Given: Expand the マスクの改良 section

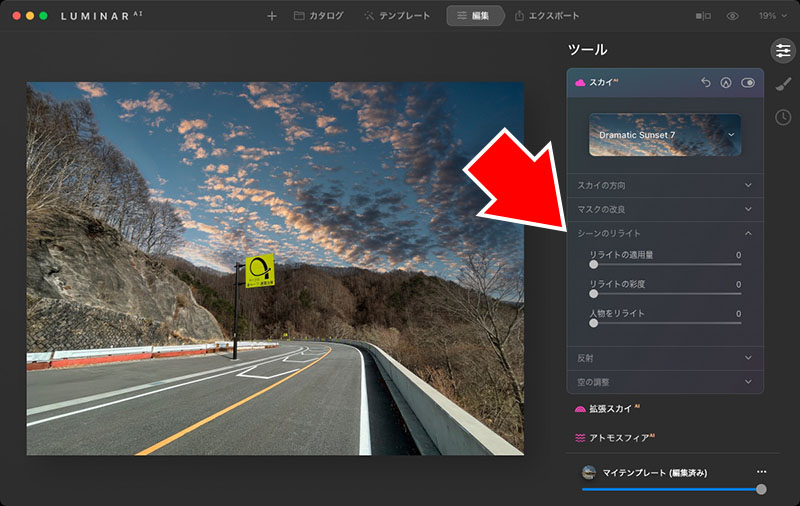Looking at the screenshot, I should 665,209.
